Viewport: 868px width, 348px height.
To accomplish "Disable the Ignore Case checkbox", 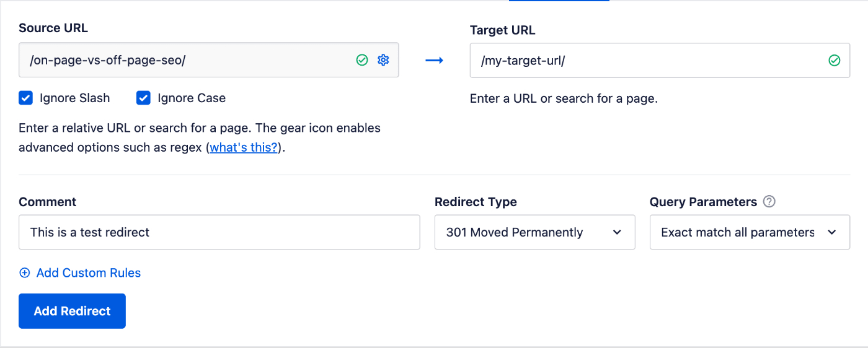I will (143, 98).
